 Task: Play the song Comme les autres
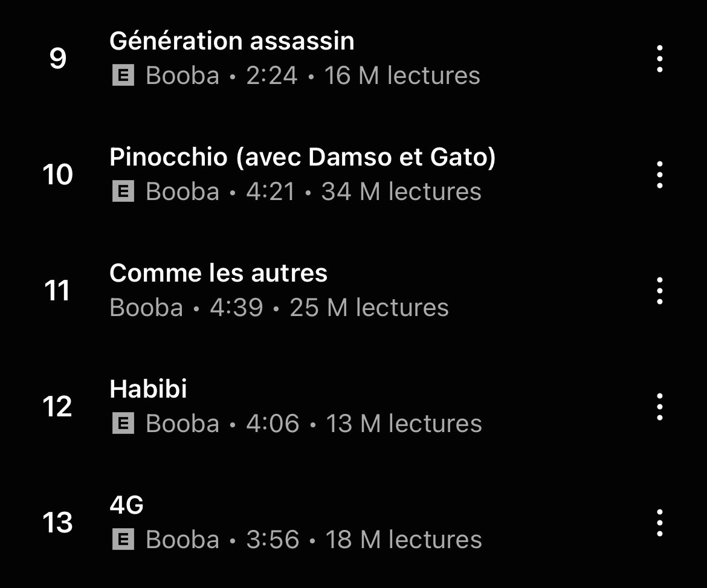click(218, 273)
